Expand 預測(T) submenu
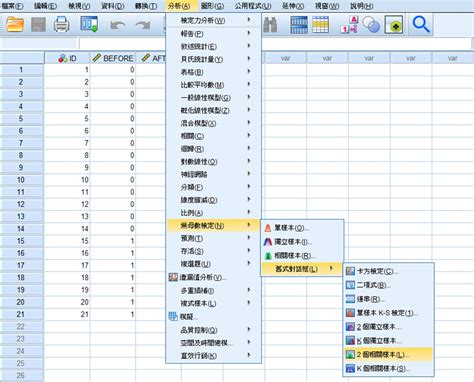Screen dimensions: 474x382 coord(213,238)
